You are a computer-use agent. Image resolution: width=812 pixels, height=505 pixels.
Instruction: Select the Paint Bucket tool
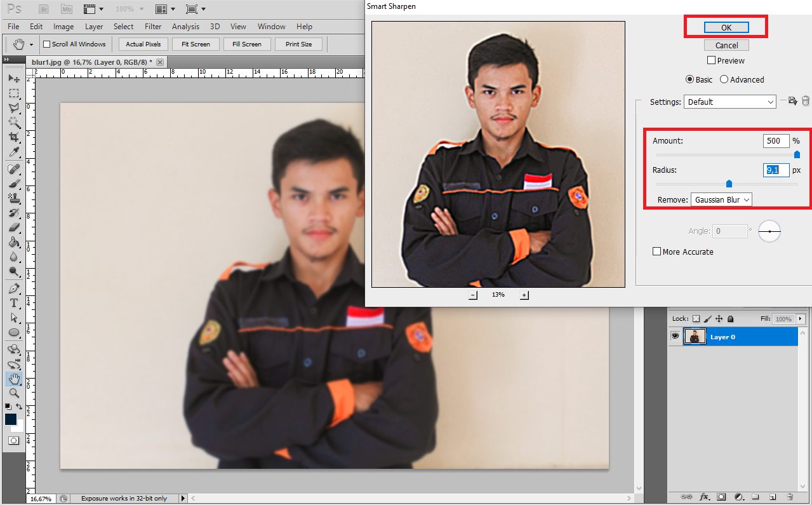click(x=13, y=242)
